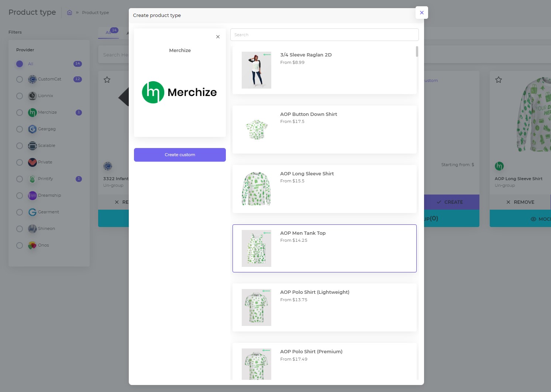Image resolution: width=551 pixels, height=392 pixels.
Task: Close the Create product type dialog
Action: (421, 13)
